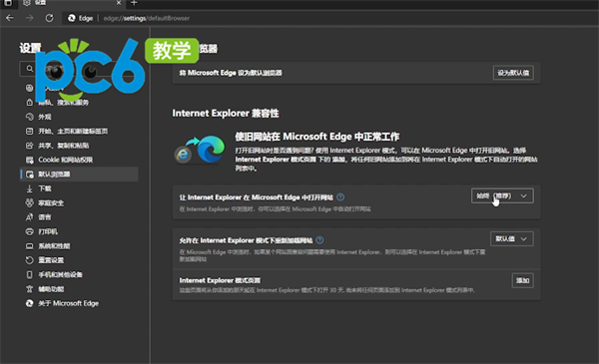Click the 辅助功能 accessibility icon

point(29,289)
